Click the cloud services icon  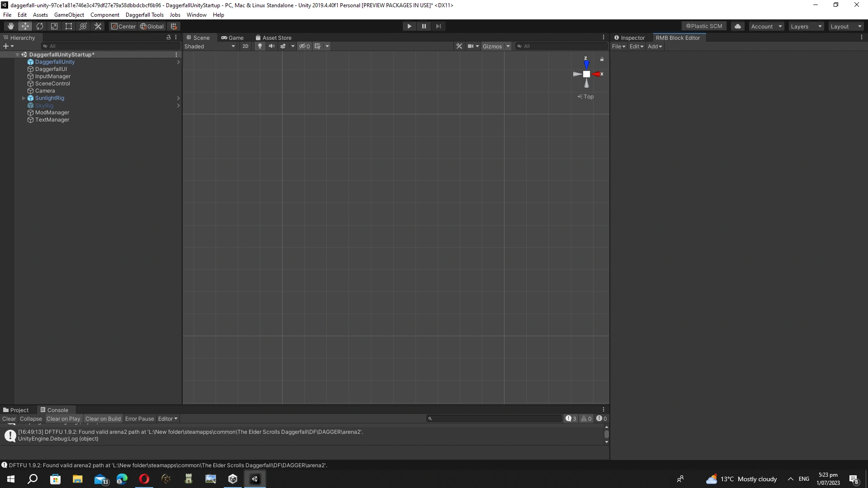point(738,26)
